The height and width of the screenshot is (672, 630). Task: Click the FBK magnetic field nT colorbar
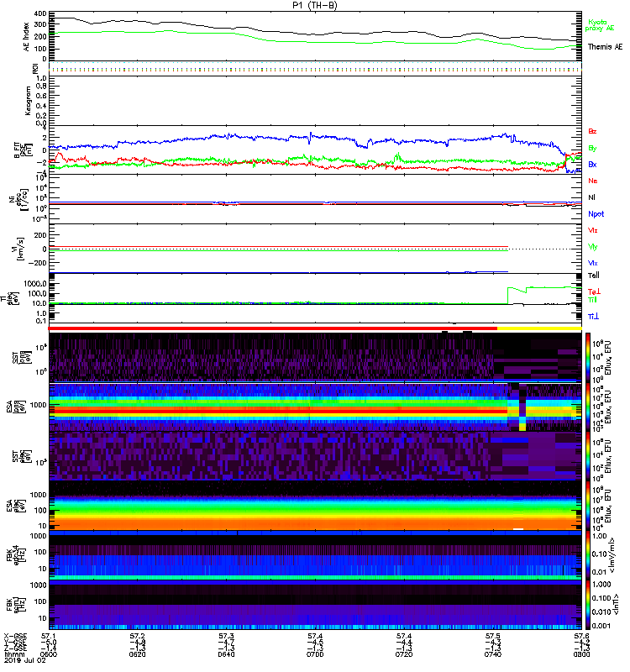coord(588,604)
